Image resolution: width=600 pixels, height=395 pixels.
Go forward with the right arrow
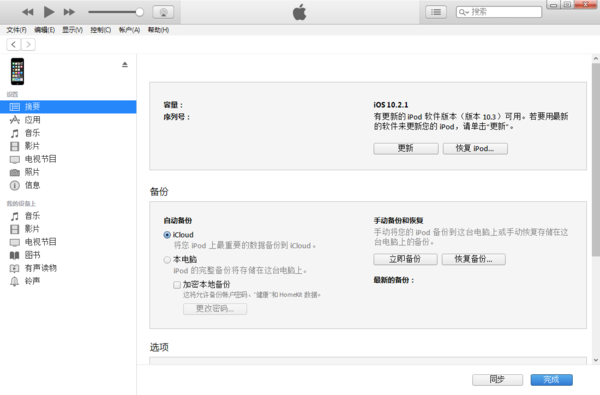28,44
